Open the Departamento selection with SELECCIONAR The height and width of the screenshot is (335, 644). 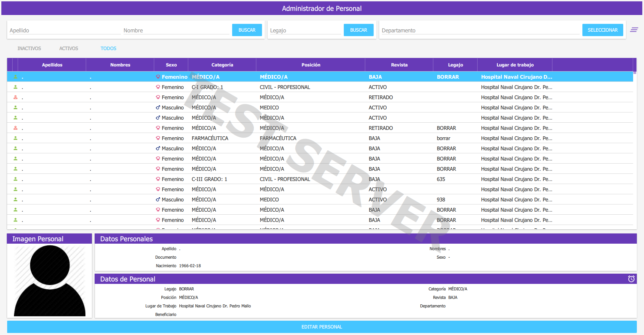point(602,30)
